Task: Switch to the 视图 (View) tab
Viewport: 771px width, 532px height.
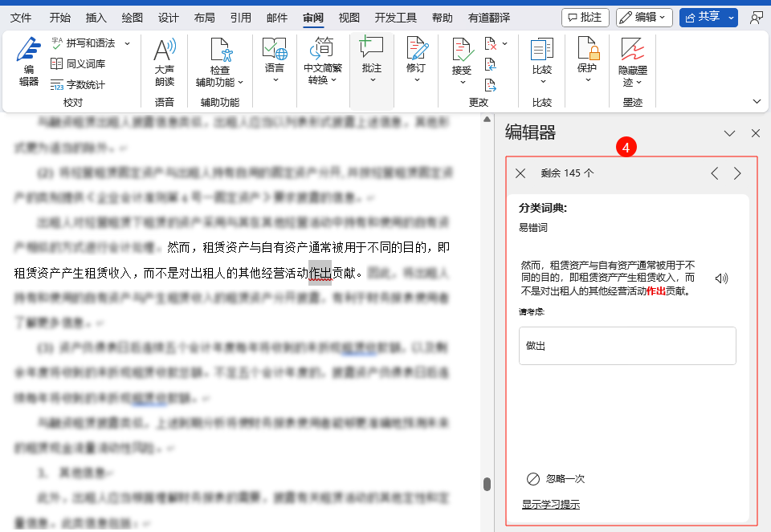Action: [349, 17]
